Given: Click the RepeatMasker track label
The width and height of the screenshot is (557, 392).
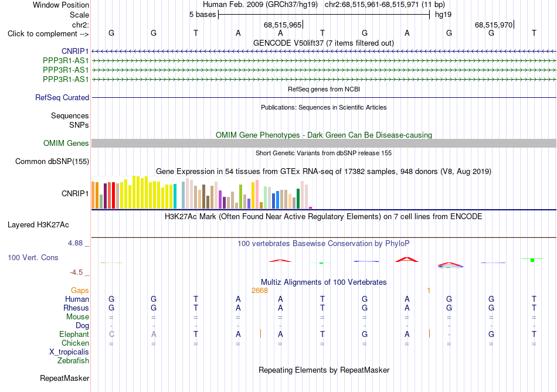Looking at the screenshot, I should coord(64,379).
